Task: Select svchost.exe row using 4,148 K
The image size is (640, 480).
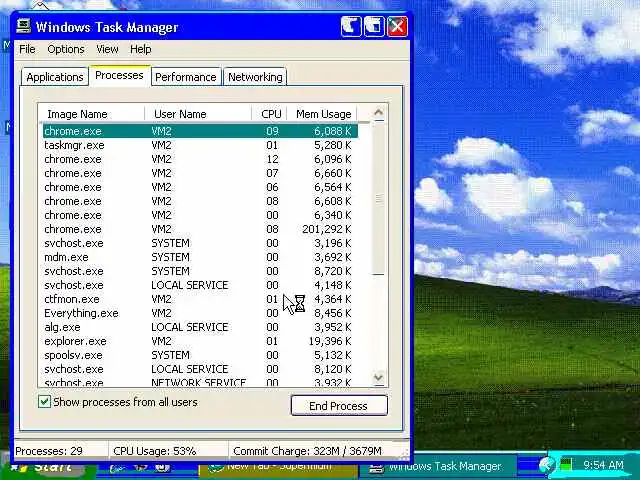Action: [200, 285]
